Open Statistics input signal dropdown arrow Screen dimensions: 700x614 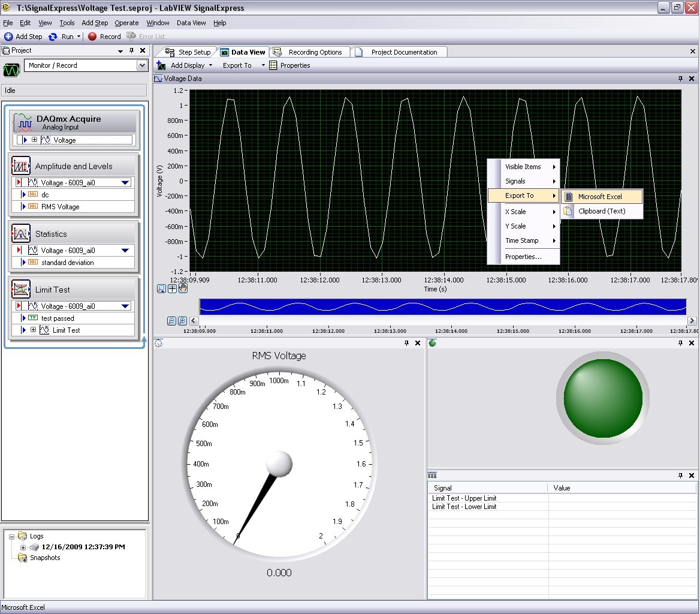coord(125,250)
